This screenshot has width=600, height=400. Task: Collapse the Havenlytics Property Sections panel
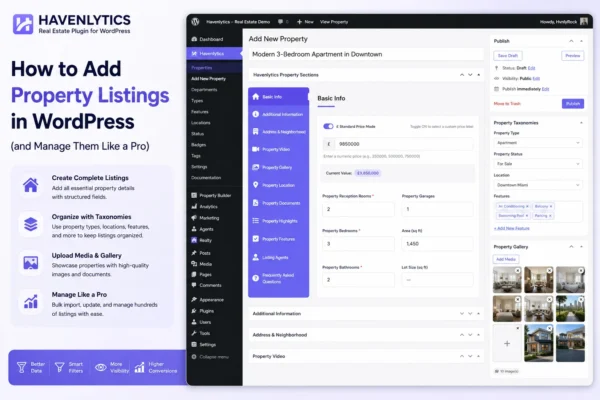479,75
